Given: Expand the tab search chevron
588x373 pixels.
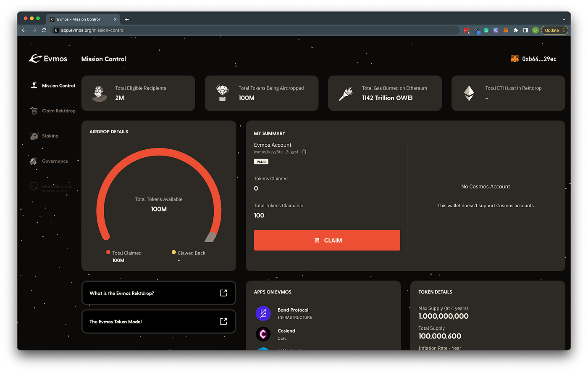Looking at the screenshot, I should pyautogui.click(x=564, y=19).
